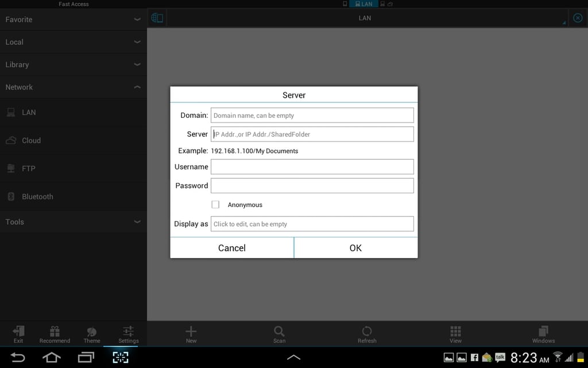Image resolution: width=588 pixels, height=368 pixels.
Task: Open the View grid icon
Action: coord(455,334)
